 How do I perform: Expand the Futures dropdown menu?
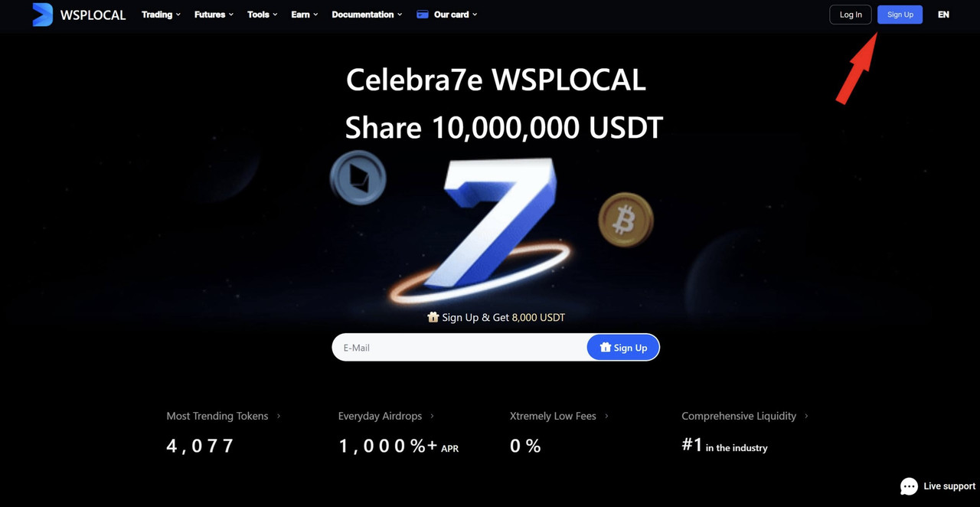tap(214, 15)
